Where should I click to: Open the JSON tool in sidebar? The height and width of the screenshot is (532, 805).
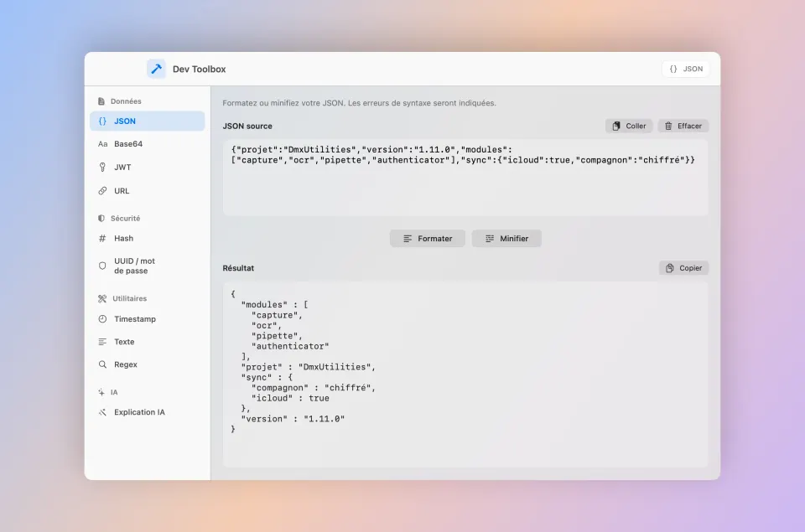click(148, 121)
